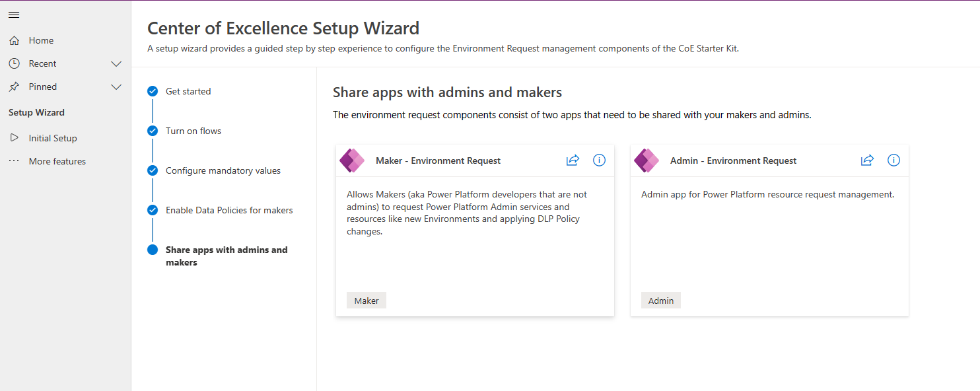The image size is (980, 391).
Task: Click the Admin - Environment Request app icon
Action: coord(647,160)
